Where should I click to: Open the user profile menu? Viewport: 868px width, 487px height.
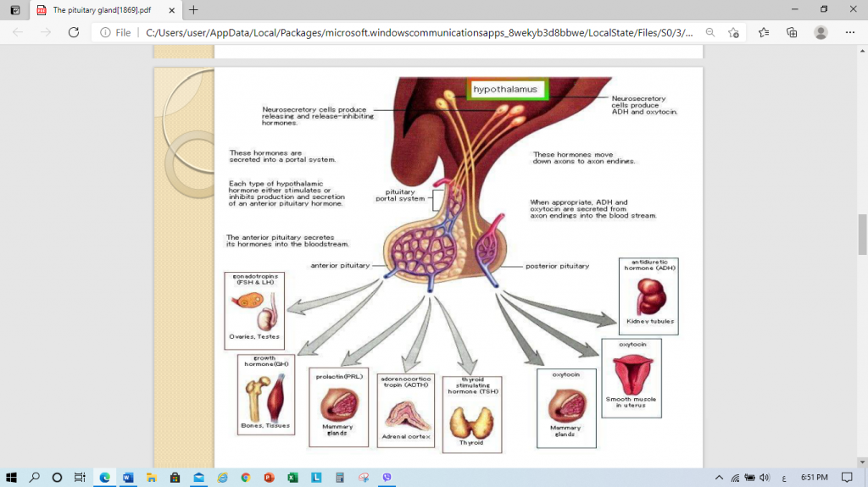click(x=821, y=32)
